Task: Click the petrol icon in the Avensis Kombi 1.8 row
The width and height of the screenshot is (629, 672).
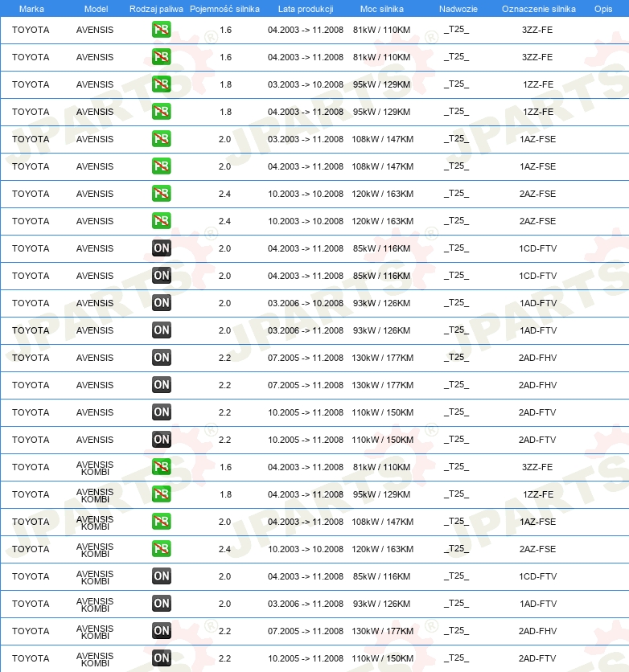Action: pos(161,494)
